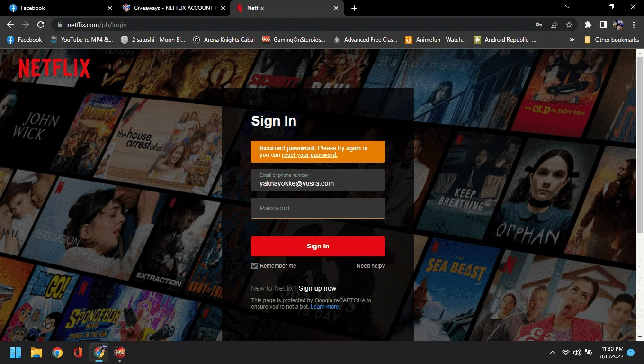Launch File Explorer from the taskbar
The image size is (644, 364).
tap(36, 353)
